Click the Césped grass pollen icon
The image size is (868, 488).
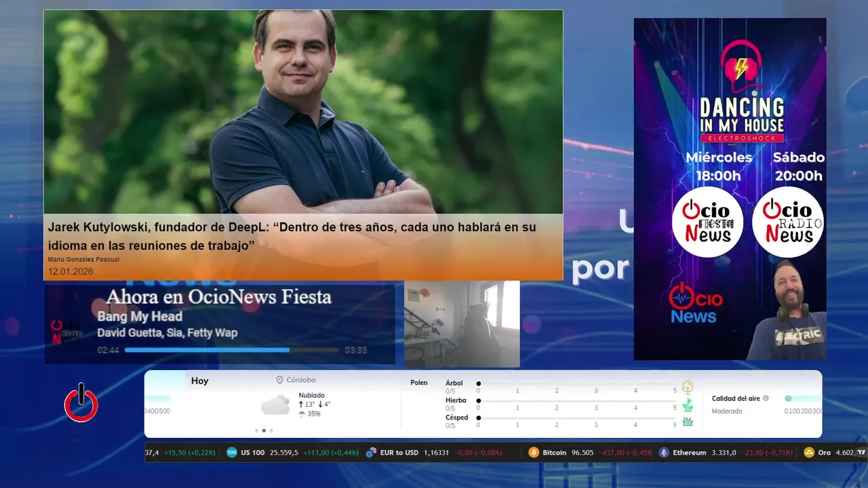pos(688,422)
